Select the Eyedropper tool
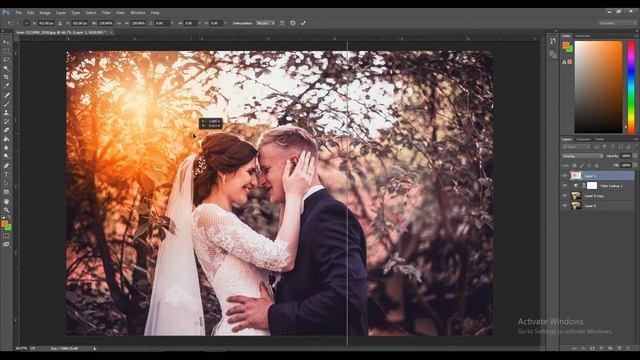Viewport: 640px width, 360px height. click(6, 86)
